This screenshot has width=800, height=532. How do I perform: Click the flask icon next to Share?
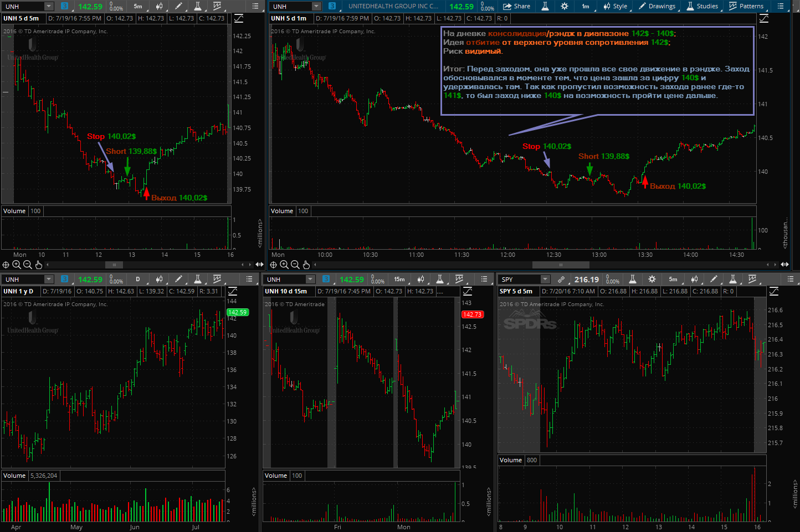(x=545, y=6)
